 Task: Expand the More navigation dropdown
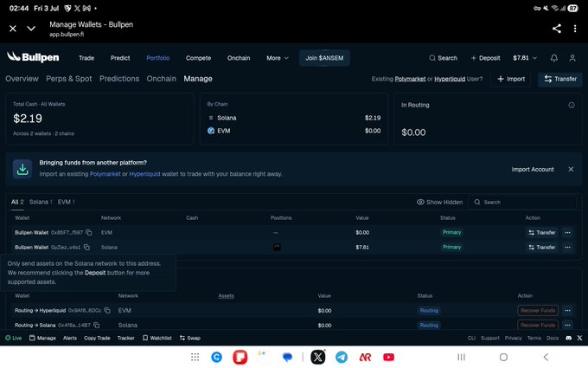pos(278,58)
